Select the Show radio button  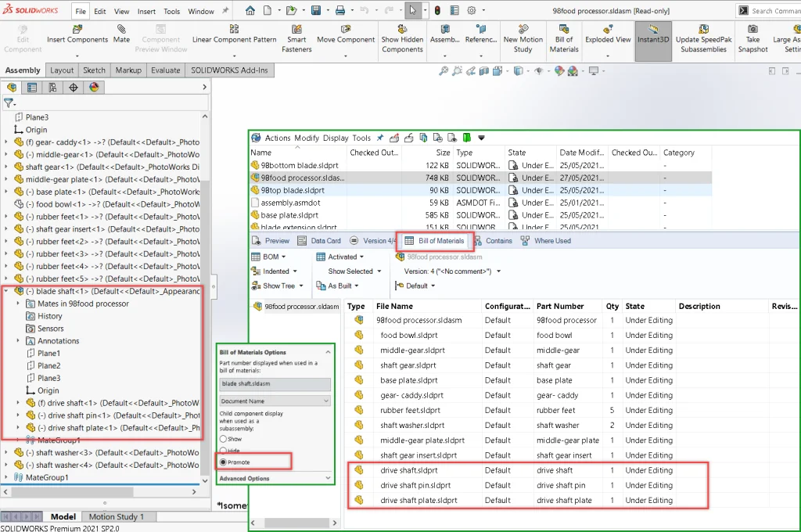[224, 439]
